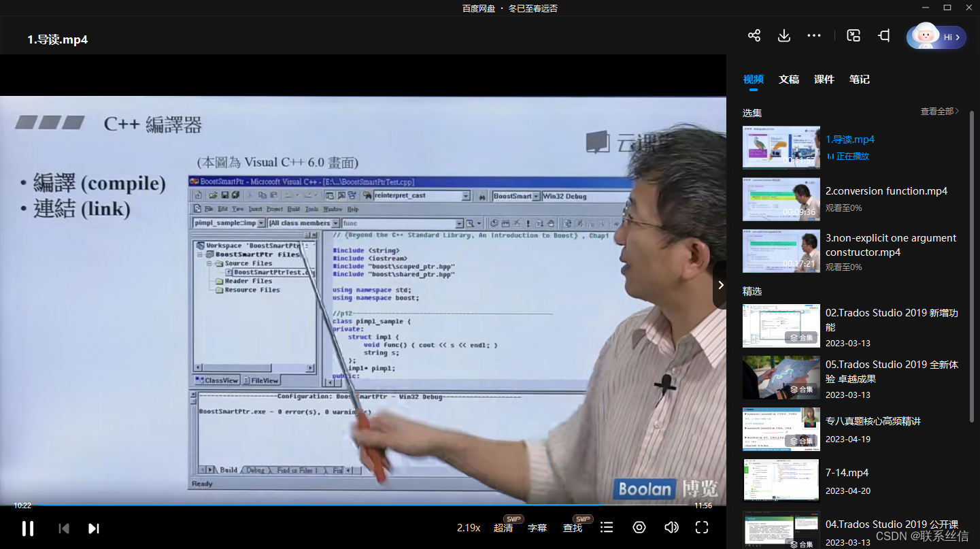
Task: Open the Hi assistant avatar button
Action: [936, 37]
